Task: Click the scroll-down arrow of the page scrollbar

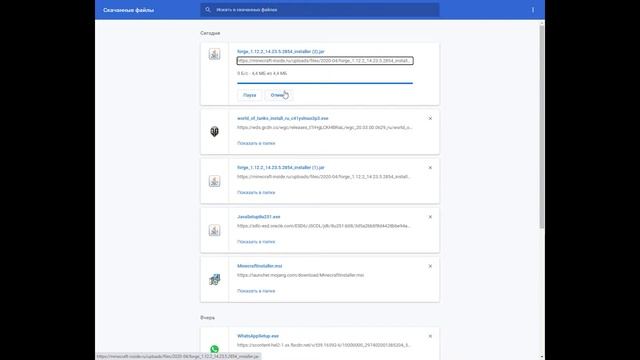Action: point(542,356)
